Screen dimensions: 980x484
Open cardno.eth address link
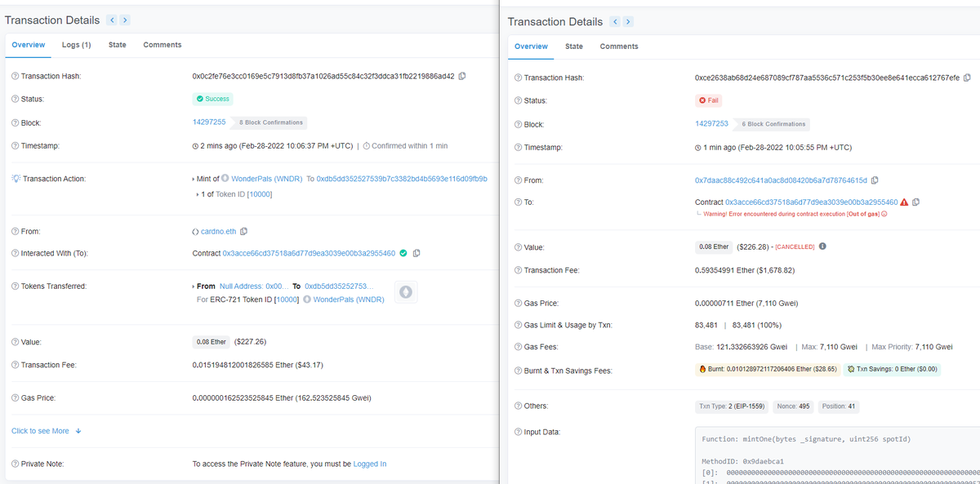[218, 232]
